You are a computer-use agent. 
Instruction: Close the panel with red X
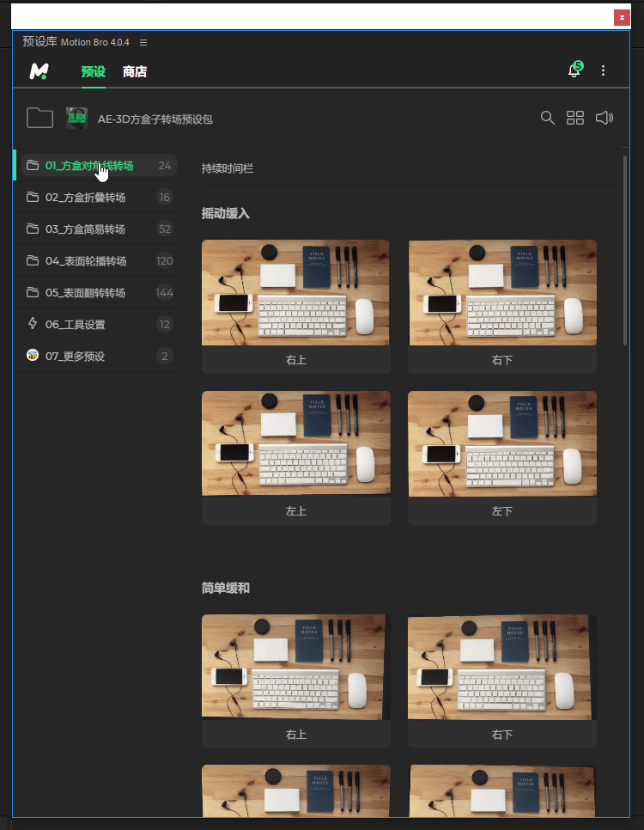click(x=622, y=17)
